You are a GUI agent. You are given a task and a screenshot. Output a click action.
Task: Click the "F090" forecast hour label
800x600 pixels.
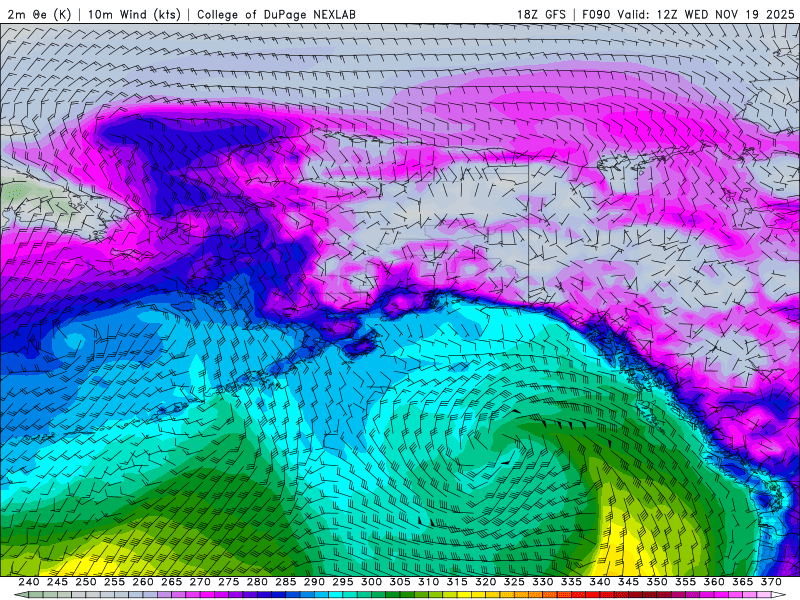tap(596, 14)
